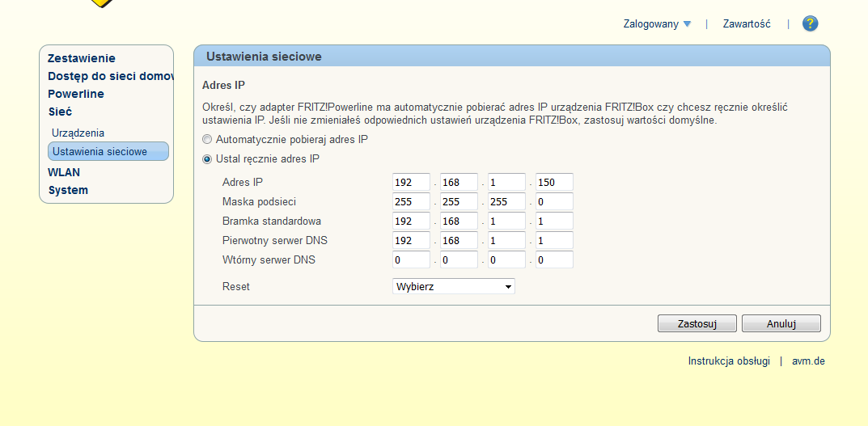Expand the Zalogowany dropdown arrow
The image size is (868, 426).
click(687, 24)
